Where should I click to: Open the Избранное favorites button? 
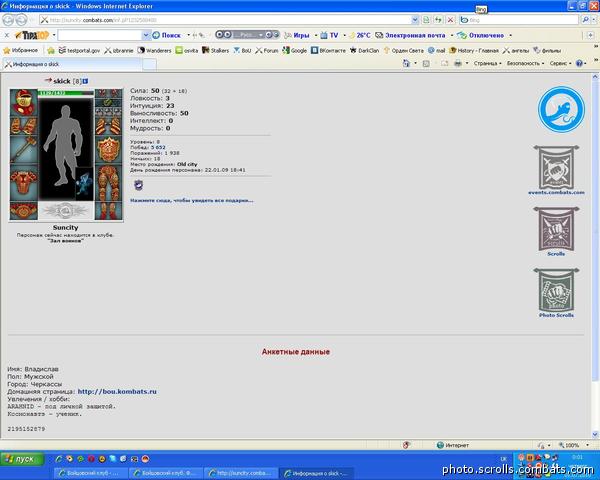[x=21, y=50]
